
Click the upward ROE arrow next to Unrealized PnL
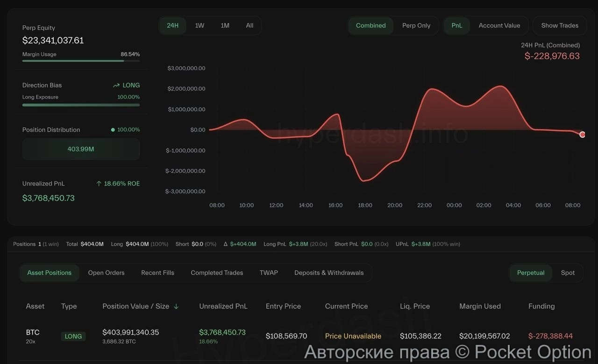pyautogui.click(x=99, y=183)
